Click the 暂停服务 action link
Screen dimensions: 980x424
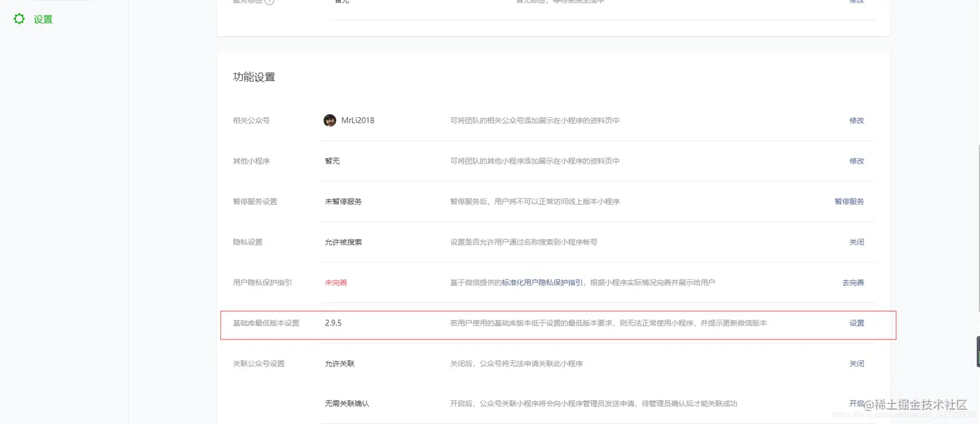[x=849, y=202]
